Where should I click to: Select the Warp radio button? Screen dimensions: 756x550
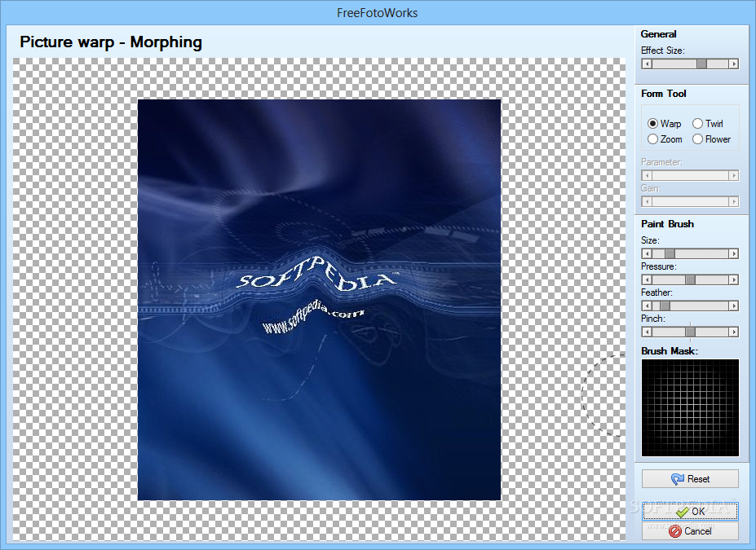(665, 124)
